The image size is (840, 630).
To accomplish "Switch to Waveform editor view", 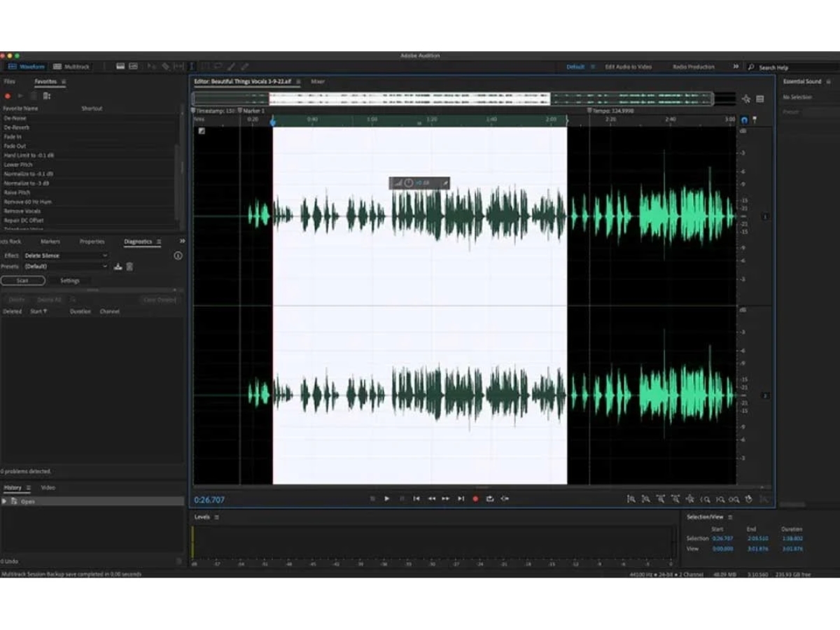I will tap(27, 66).
